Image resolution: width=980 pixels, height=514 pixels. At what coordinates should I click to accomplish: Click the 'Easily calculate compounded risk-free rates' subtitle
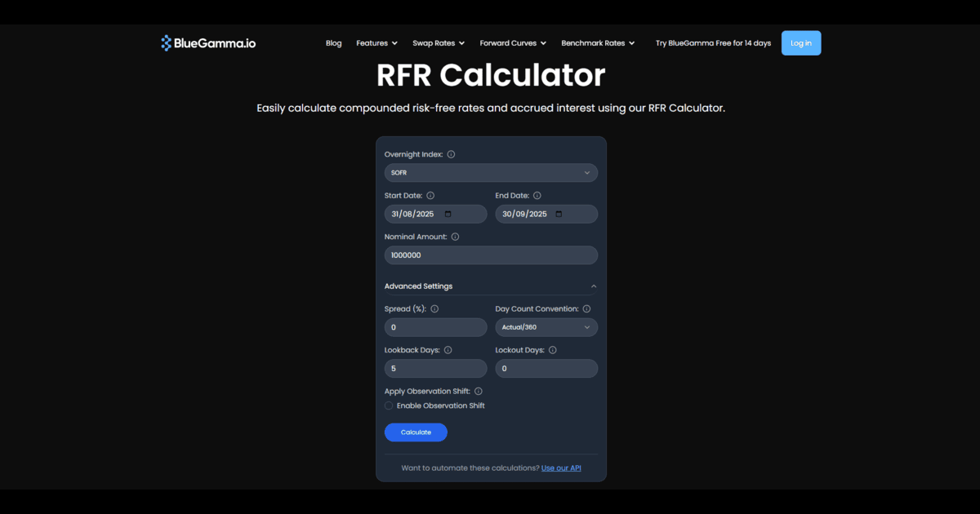[x=491, y=108]
